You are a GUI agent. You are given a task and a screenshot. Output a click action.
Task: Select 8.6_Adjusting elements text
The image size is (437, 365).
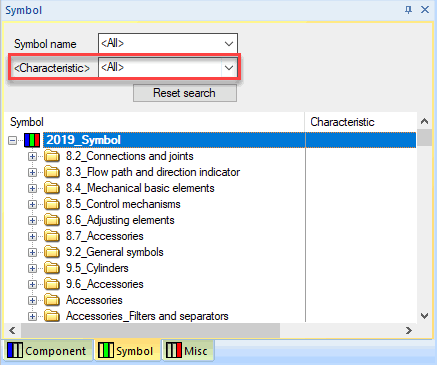(x=120, y=220)
